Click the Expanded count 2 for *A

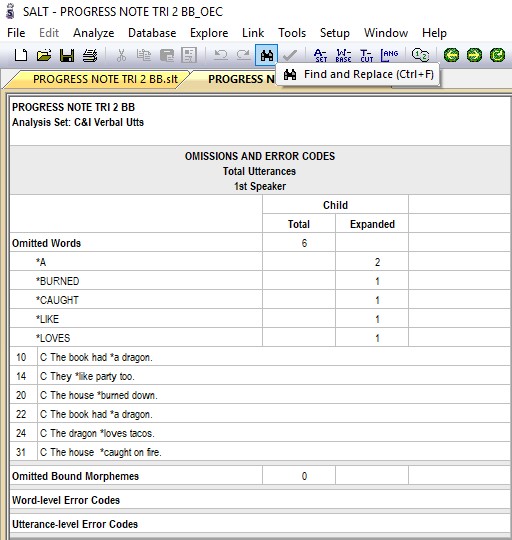click(x=377, y=262)
